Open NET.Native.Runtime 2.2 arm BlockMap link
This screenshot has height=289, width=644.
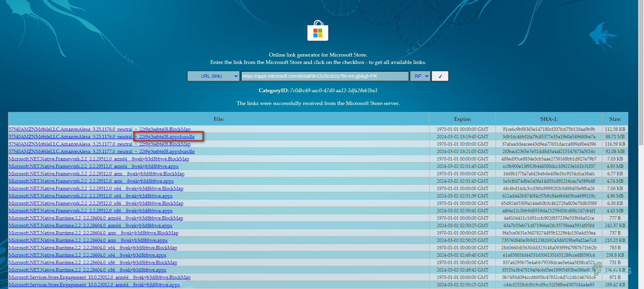[x=93, y=233]
